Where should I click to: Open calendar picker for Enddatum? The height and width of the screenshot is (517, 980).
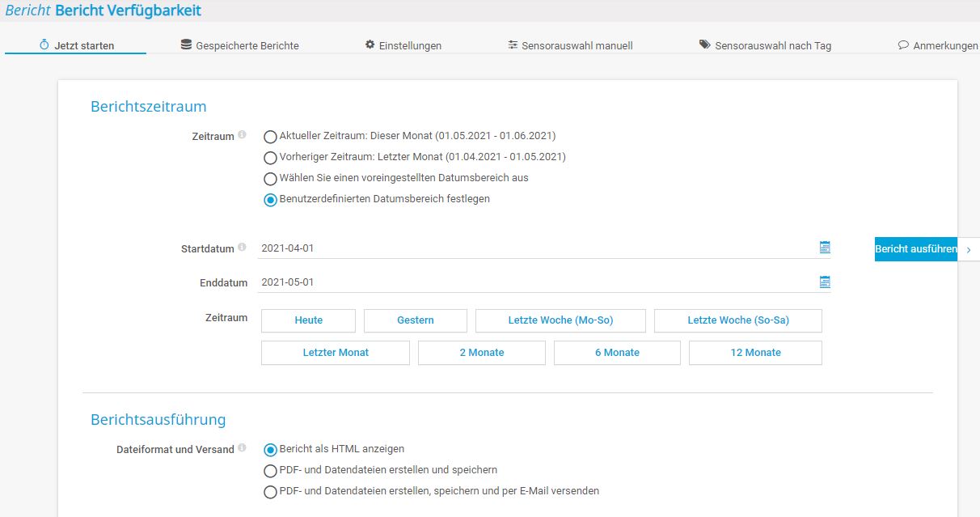[x=825, y=282]
